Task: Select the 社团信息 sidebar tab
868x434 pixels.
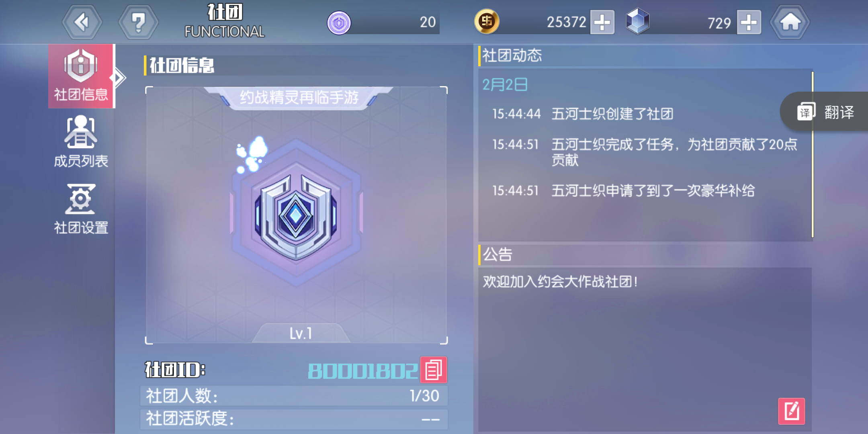Action: (x=81, y=76)
